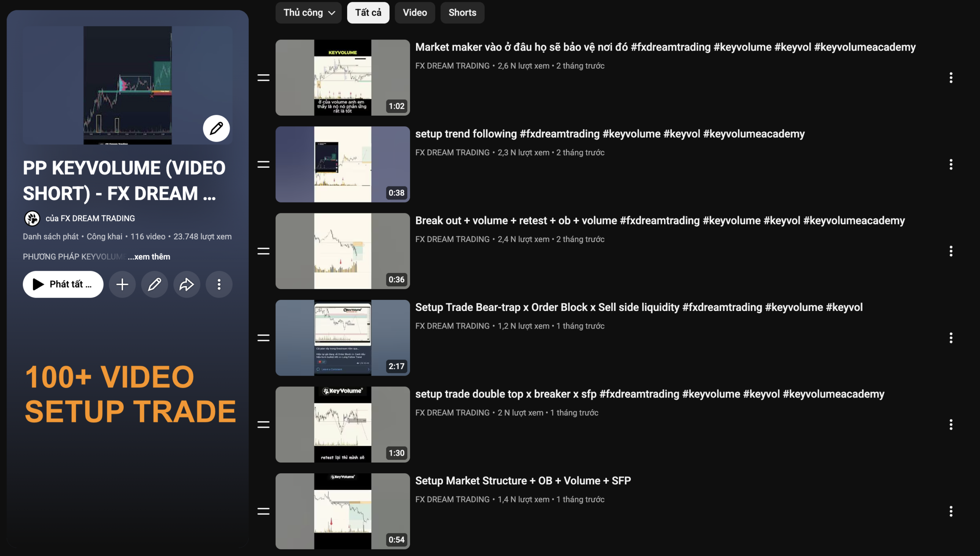Open options menu for Break out + volume video
980x556 pixels.
pos(951,251)
